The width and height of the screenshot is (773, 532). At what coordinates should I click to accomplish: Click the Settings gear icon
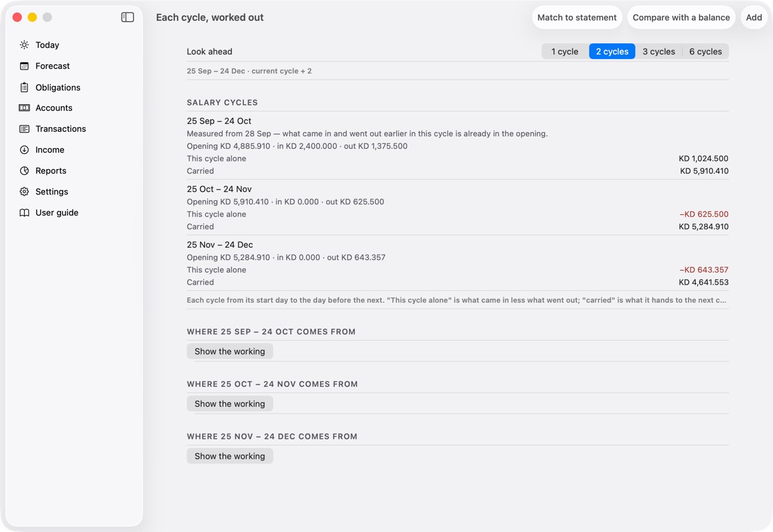(24, 192)
